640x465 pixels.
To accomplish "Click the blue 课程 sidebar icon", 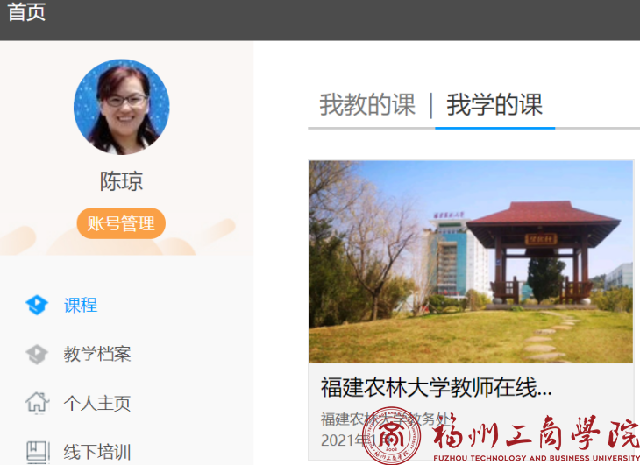I will (x=37, y=305).
